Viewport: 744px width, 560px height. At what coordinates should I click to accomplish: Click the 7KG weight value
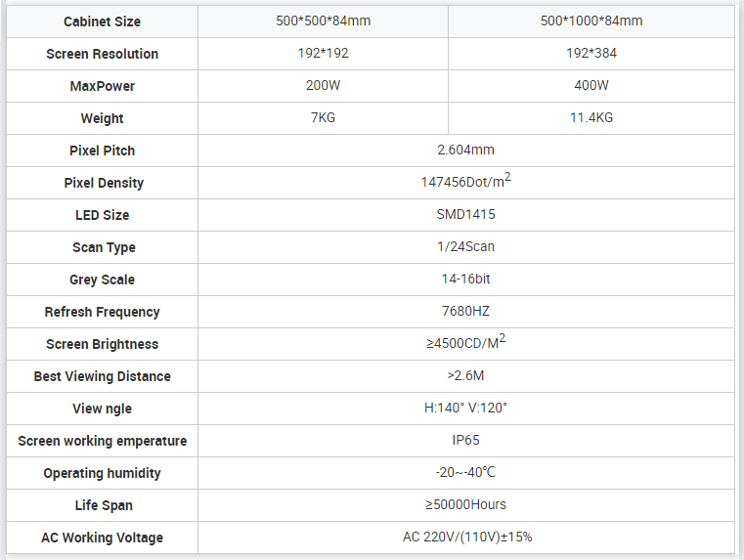click(x=323, y=118)
